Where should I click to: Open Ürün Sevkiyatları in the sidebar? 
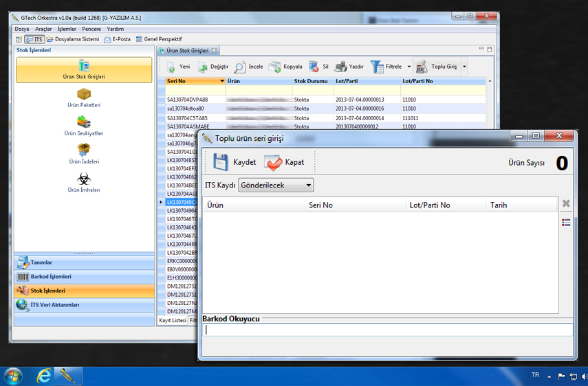pyautogui.click(x=84, y=126)
